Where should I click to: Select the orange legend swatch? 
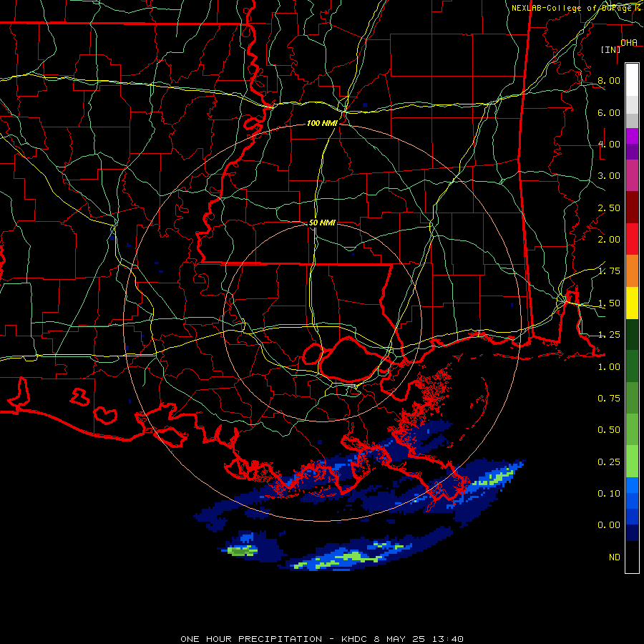[x=632, y=271]
